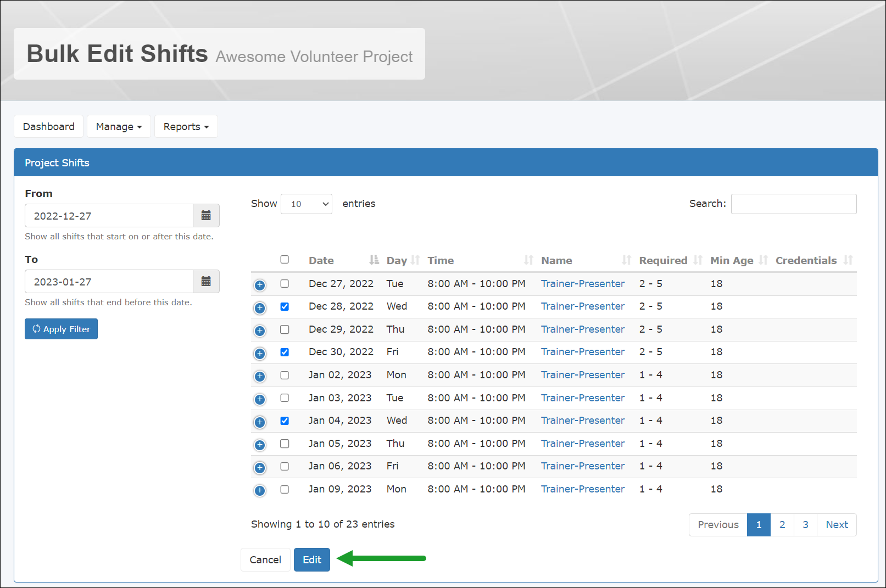
Task: Sort table by Time column
Action: pyautogui.click(x=481, y=260)
